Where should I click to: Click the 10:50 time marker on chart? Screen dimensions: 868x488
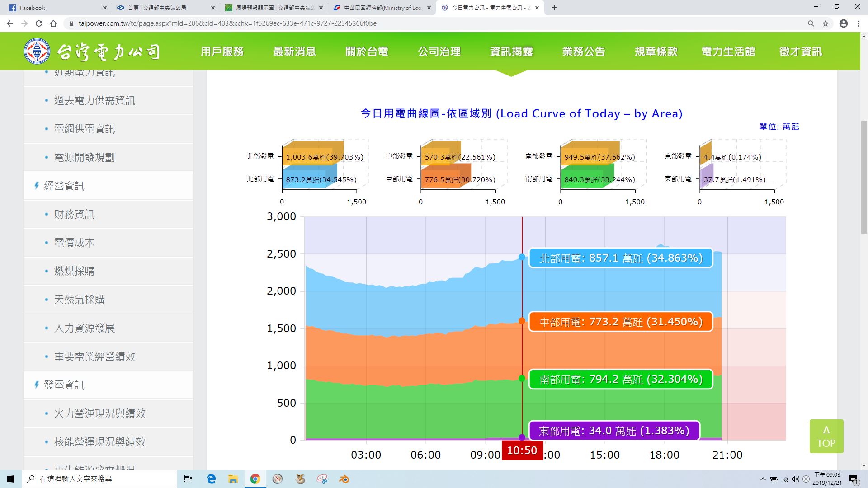[x=522, y=450]
